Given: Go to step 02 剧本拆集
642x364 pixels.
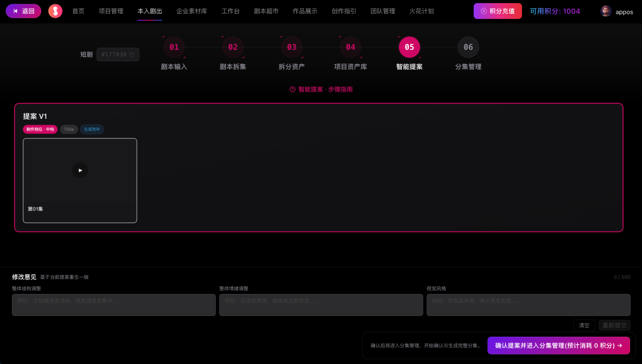Looking at the screenshot, I should [233, 53].
